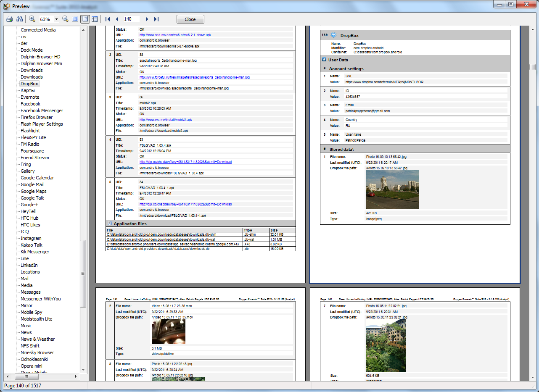The image size is (539, 392).
Task: Click the Page 140 of 1517 status text
Action: (23, 386)
